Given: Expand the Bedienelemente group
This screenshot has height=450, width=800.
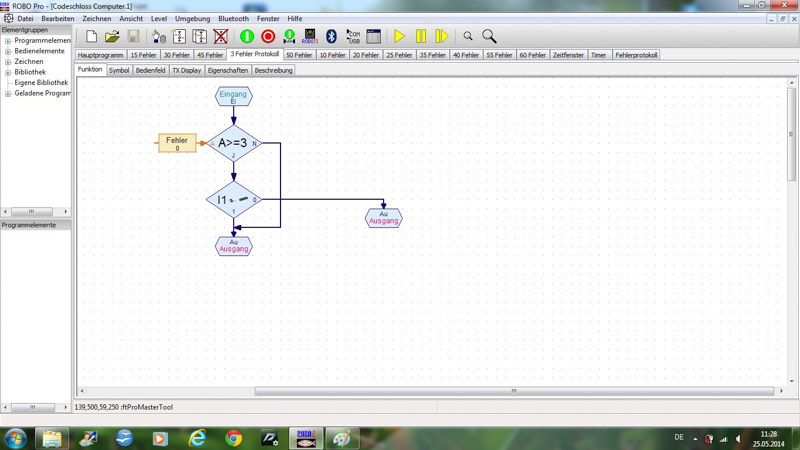Looking at the screenshot, I should tap(8, 52).
